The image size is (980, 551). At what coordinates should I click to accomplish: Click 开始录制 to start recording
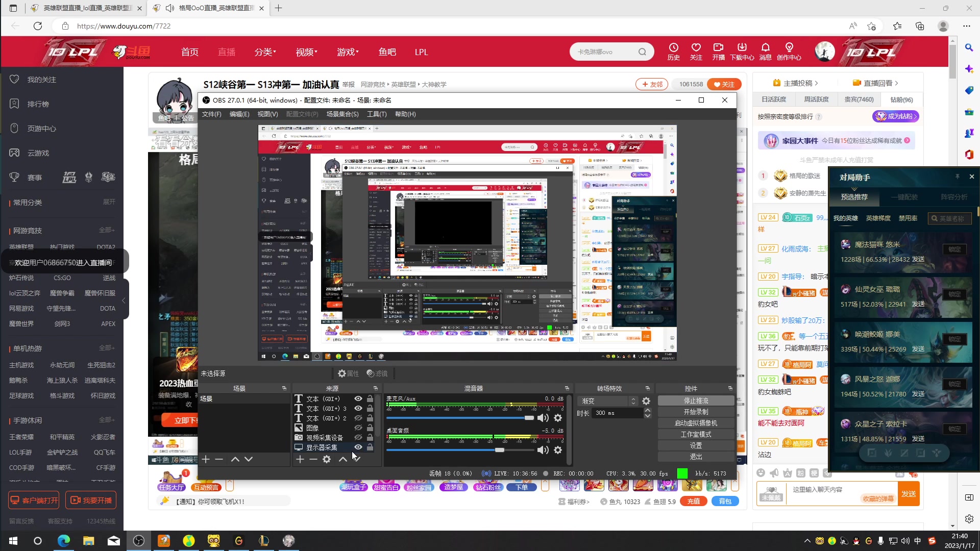click(x=696, y=412)
